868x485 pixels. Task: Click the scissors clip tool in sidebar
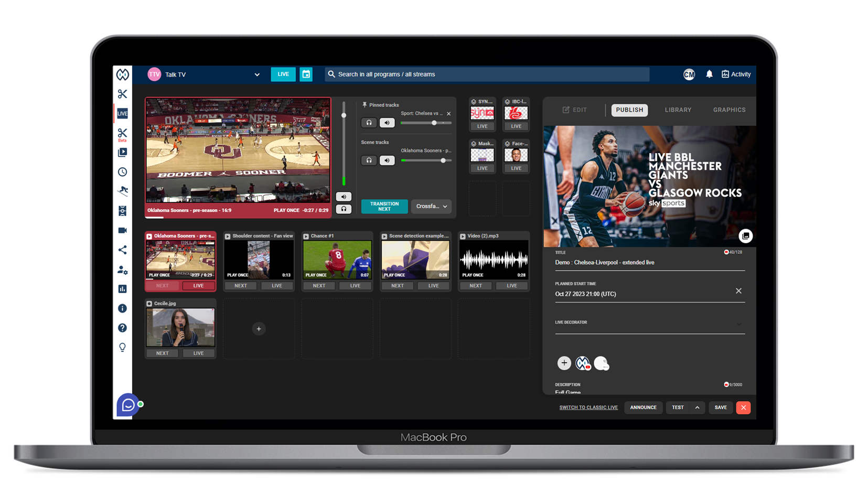click(x=122, y=94)
